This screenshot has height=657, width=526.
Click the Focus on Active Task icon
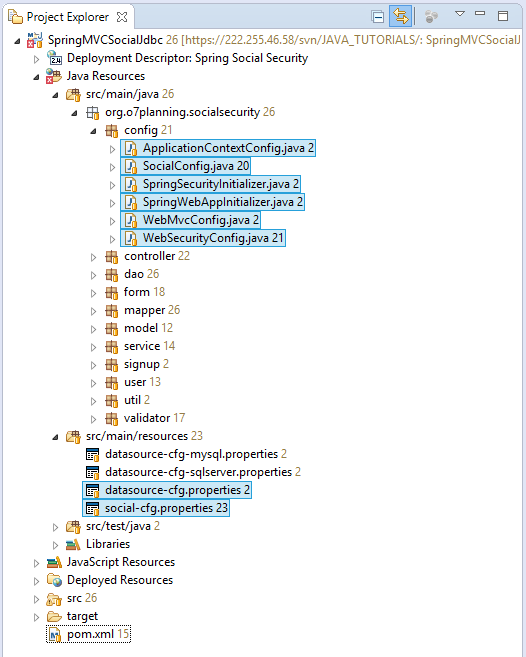[x=431, y=17]
